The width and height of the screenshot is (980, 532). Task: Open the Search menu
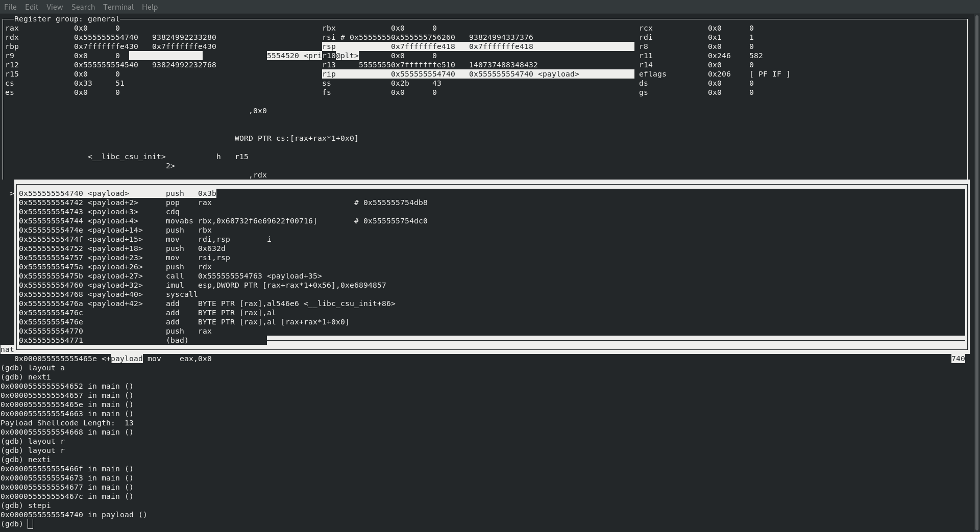tap(83, 7)
